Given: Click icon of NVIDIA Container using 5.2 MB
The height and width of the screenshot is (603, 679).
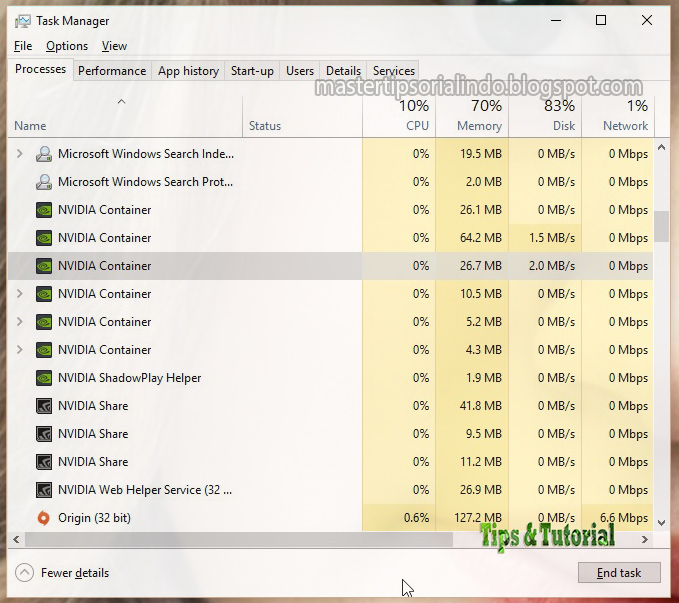Looking at the screenshot, I should click(x=44, y=322).
